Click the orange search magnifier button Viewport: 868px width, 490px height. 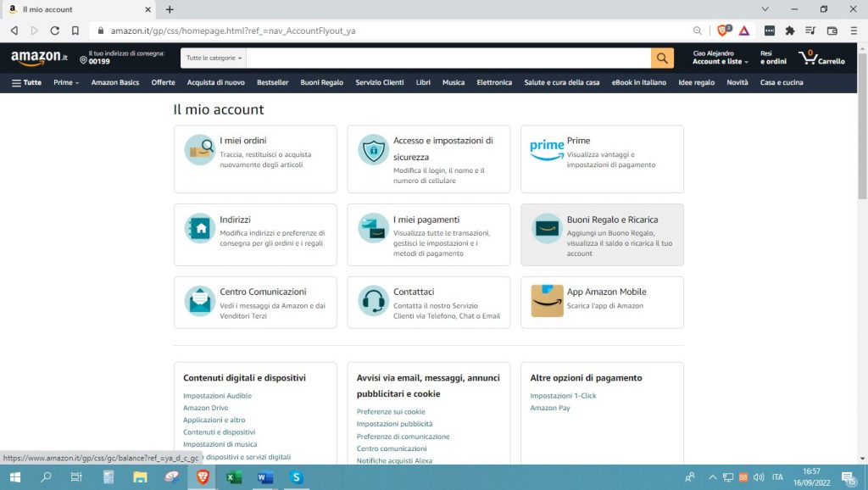[662, 58]
